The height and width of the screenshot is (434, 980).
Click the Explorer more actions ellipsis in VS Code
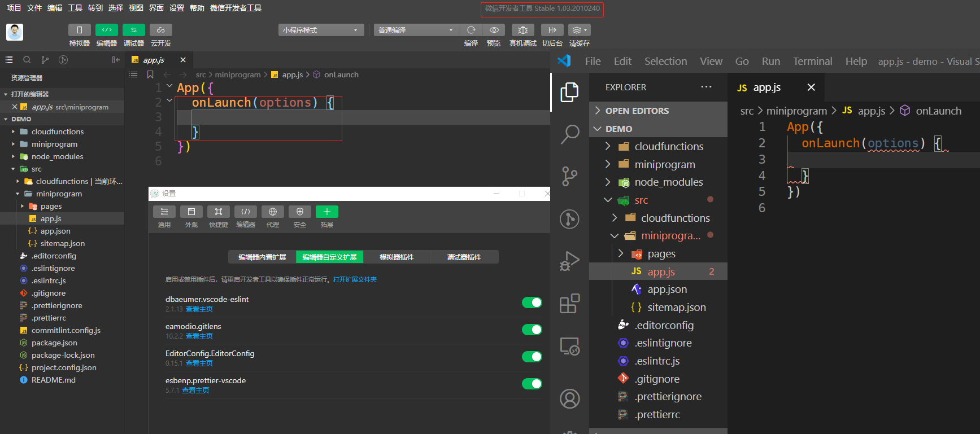click(x=706, y=87)
